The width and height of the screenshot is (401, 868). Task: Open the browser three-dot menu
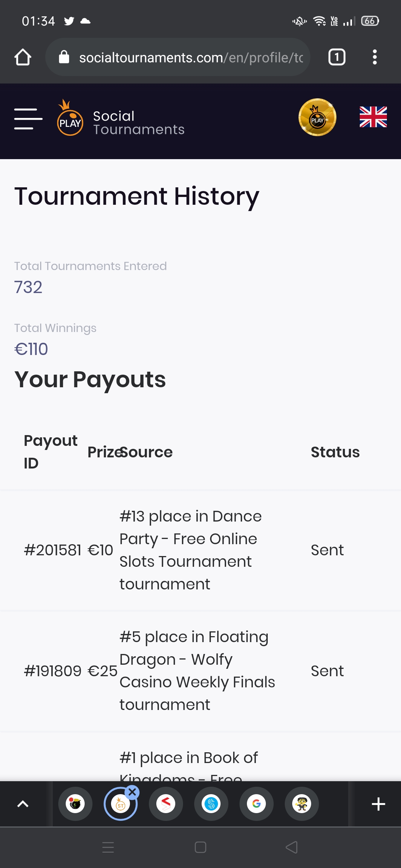(375, 57)
